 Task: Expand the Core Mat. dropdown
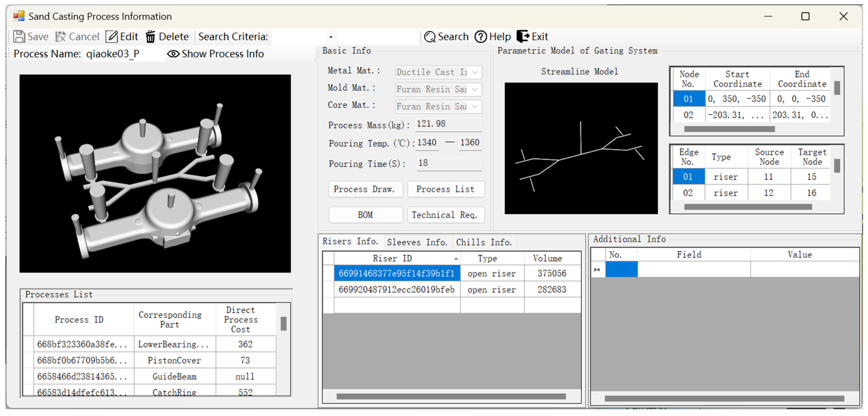(475, 107)
